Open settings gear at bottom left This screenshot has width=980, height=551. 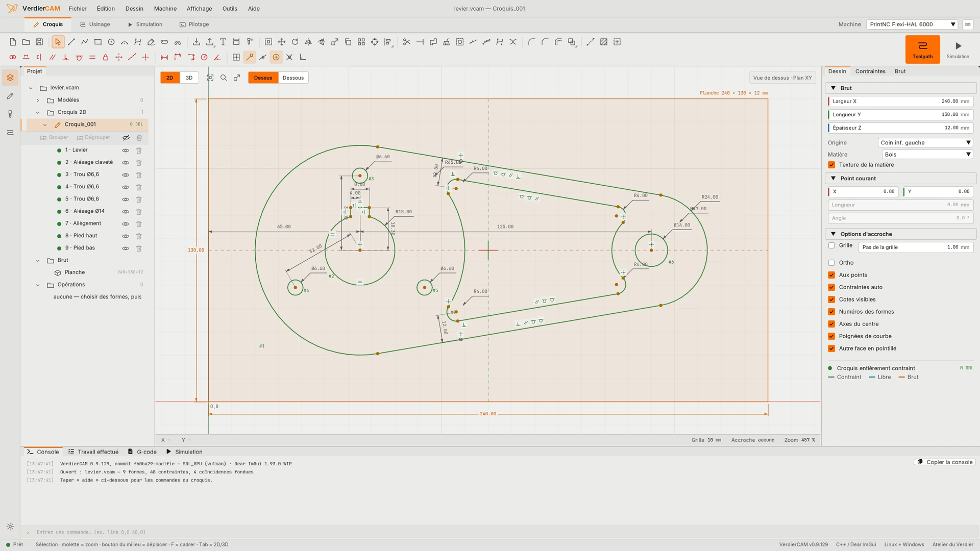click(x=10, y=527)
